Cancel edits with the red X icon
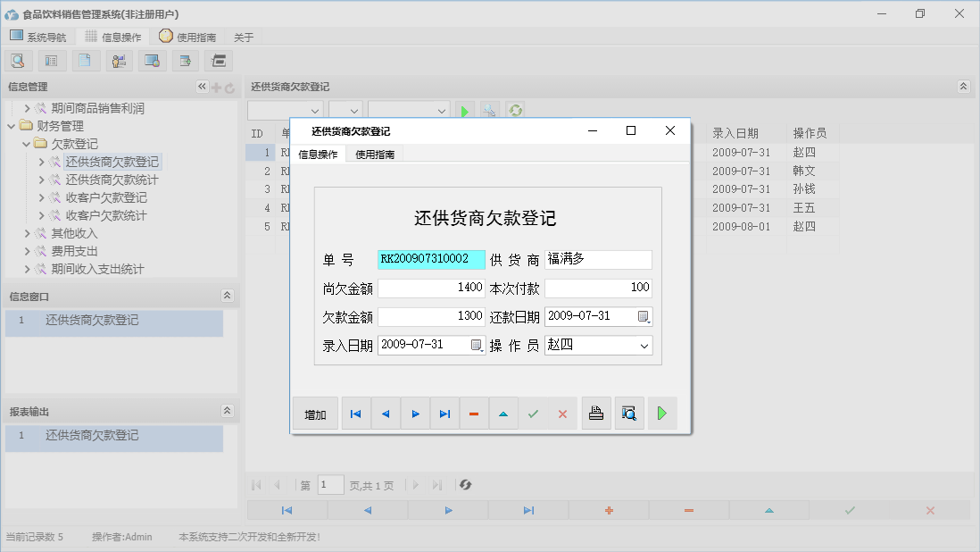Image resolution: width=980 pixels, height=552 pixels. [561, 413]
